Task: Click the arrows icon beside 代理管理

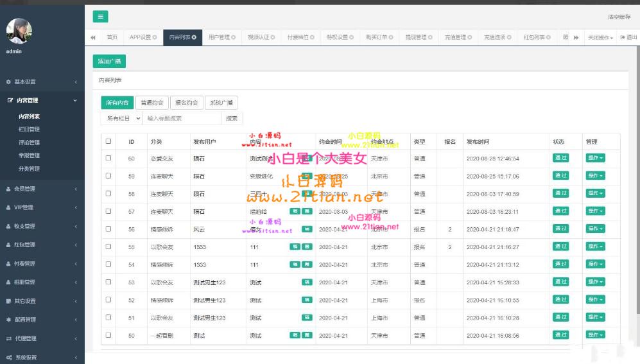Action: [8, 338]
